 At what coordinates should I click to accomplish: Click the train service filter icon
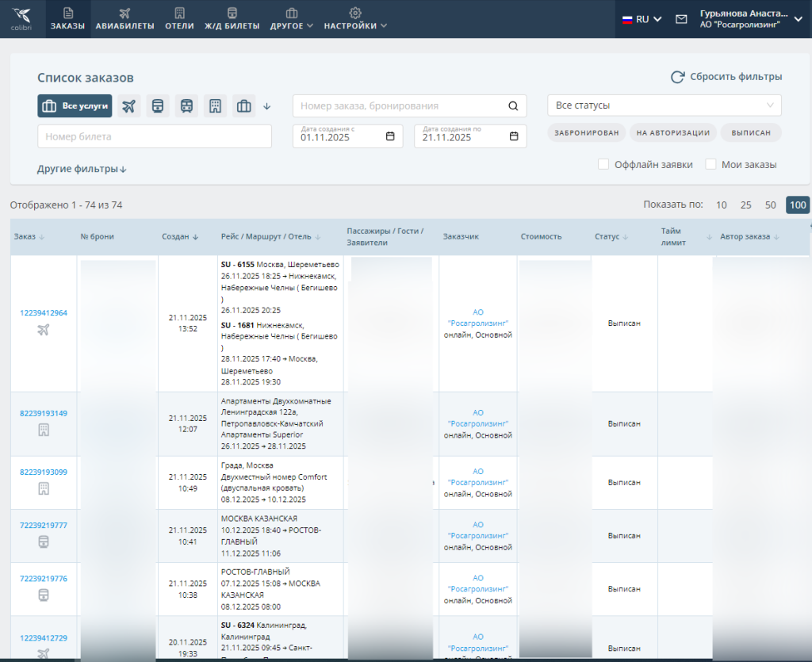[158, 106]
